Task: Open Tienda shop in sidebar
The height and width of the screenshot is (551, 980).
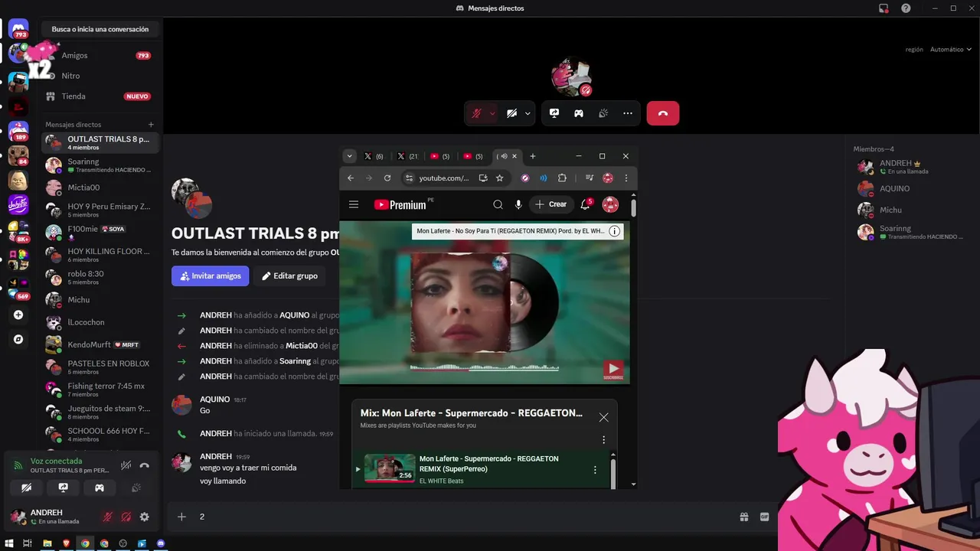Action: pyautogui.click(x=100, y=96)
